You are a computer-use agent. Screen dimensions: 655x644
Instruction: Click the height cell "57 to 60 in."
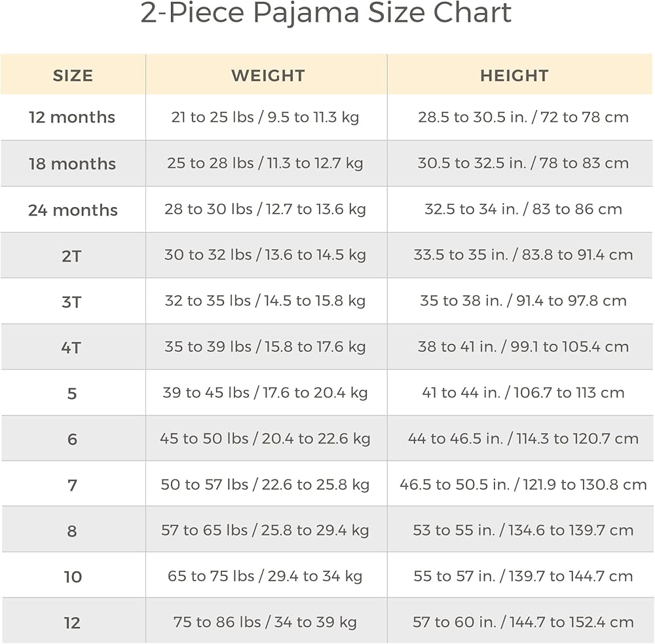coord(523,622)
